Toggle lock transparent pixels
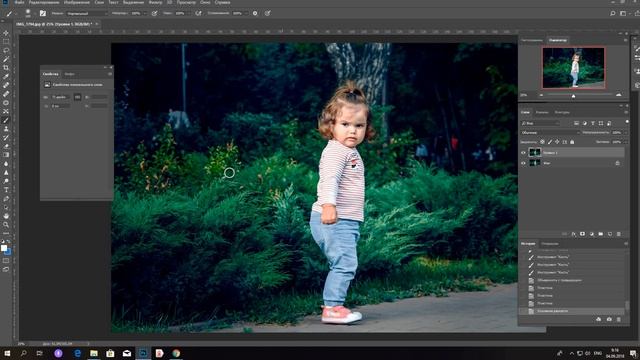 [x=542, y=142]
